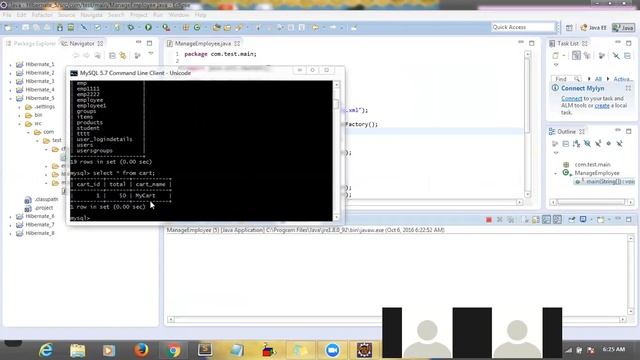This screenshot has width=640, height=360.
Task: Switch to Java perspective
Action: click(x=623, y=27)
